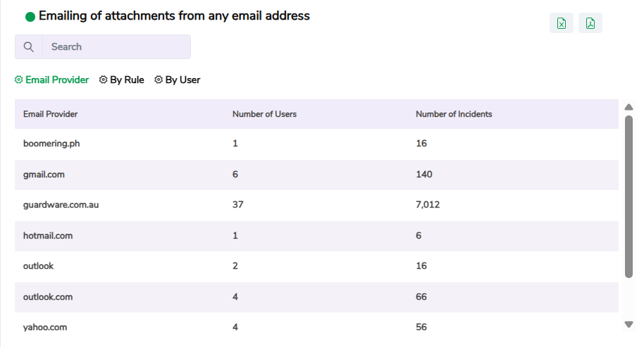Click the yahoo.com provider row
Image resolution: width=644 pixels, height=347 pixels.
pyautogui.click(x=45, y=327)
